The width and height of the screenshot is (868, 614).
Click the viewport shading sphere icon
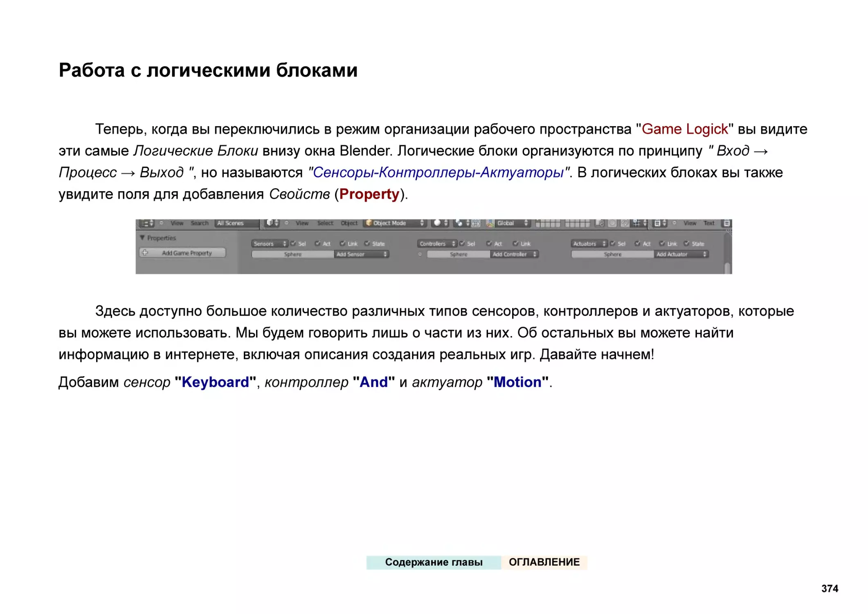[441, 223]
